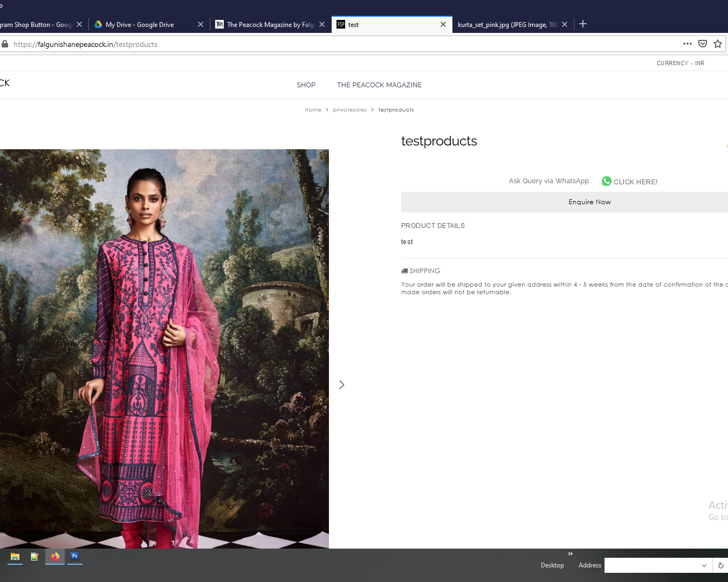The width and height of the screenshot is (728, 582).
Task: Click the Save to Pocket icon
Action: tap(702, 44)
